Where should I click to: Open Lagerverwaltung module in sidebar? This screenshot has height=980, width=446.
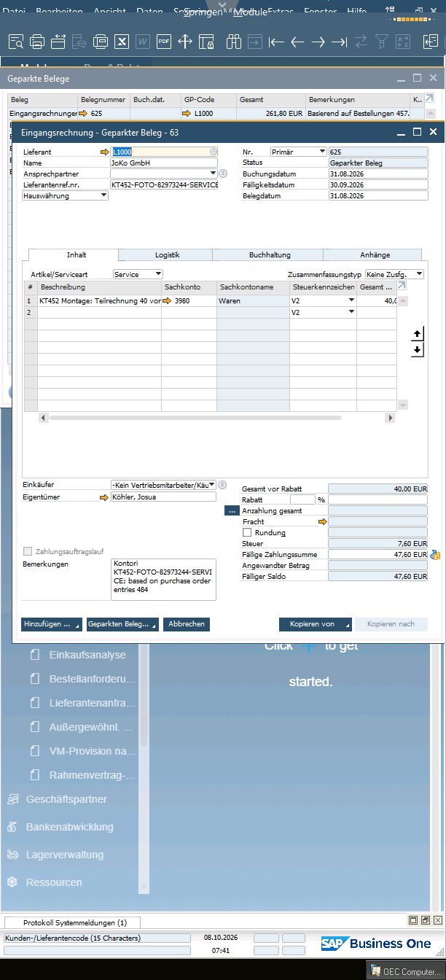point(65,855)
